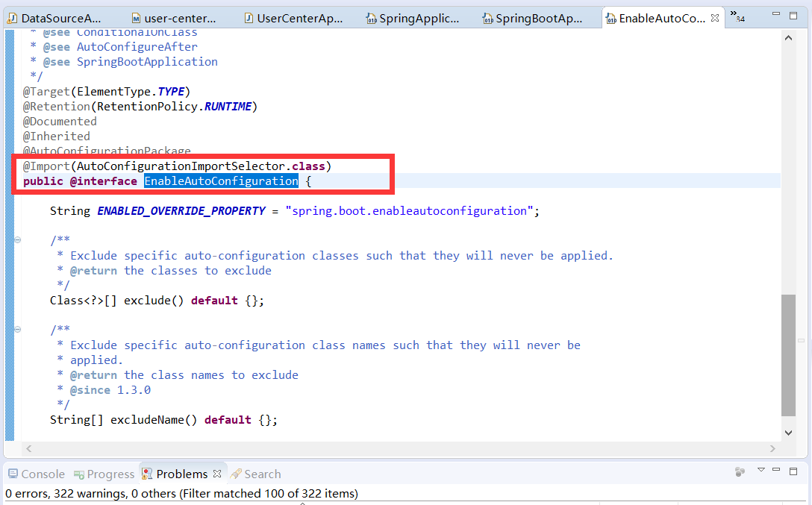Click the @Documented annotation
The width and height of the screenshot is (812, 505).
60,122
